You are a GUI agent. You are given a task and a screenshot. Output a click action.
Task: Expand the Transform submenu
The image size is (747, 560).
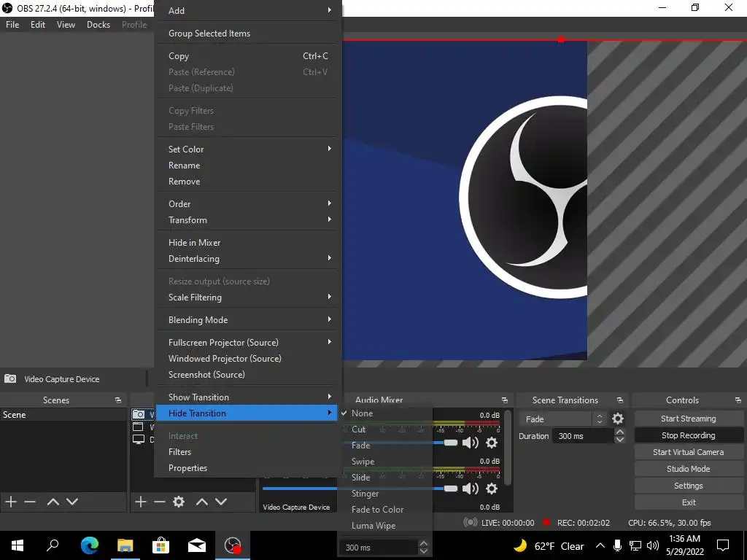(x=248, y=220)
